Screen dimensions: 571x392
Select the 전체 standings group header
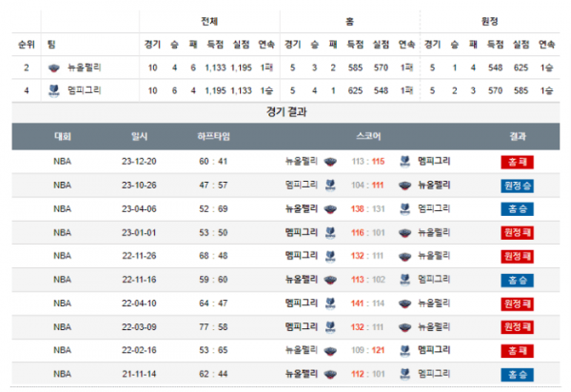tap(209, 22)
